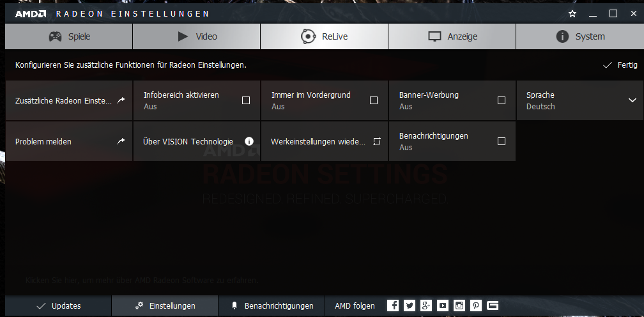Click the link about AMD Radeon Software
The width and height of the screenshot is (644, 317).
(142, 281)
